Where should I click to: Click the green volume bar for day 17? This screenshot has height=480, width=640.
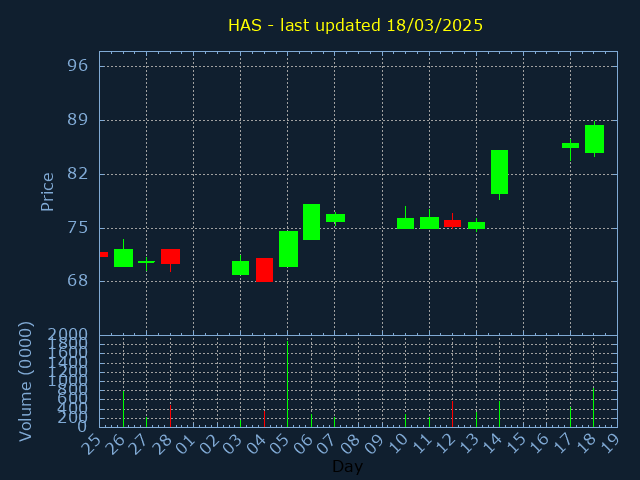point(570,417)
